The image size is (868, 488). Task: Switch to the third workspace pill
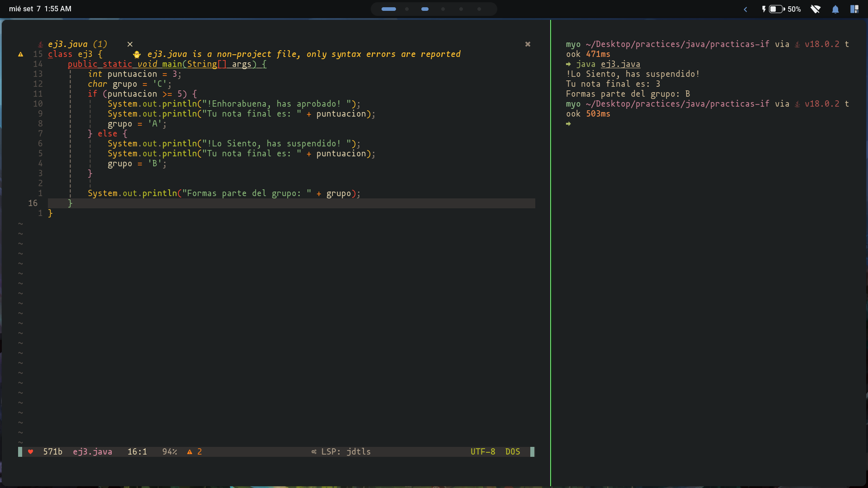(x=425, y=9)
